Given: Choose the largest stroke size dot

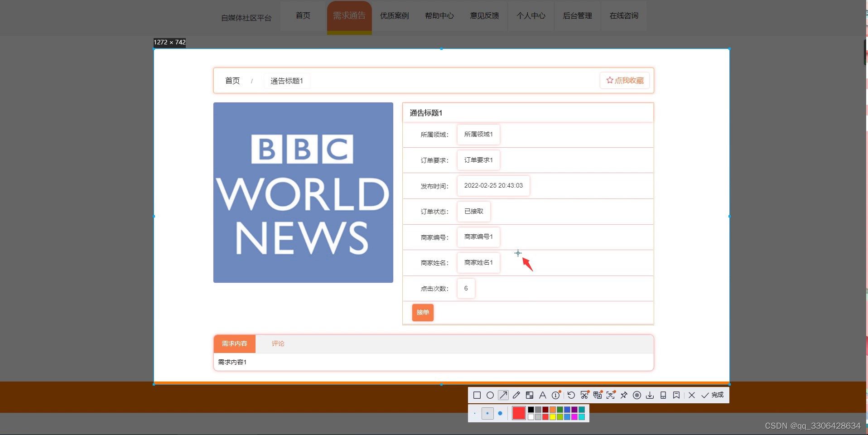Looking at the screenshot, I should 500,413.
